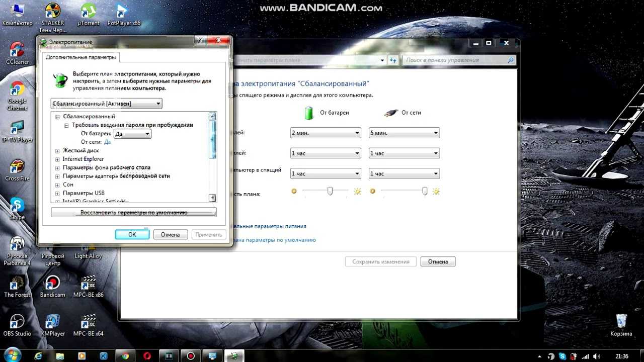Viewport: 644px width, 362px height.
Task: Open the MPC-BE x86 desktop icon
Action: (89, 286)
